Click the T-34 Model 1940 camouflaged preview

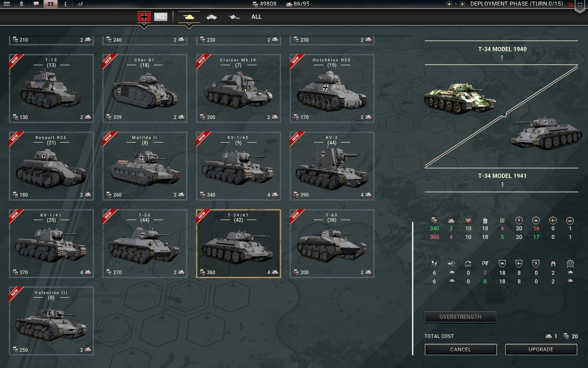click(x=459, y=98)
